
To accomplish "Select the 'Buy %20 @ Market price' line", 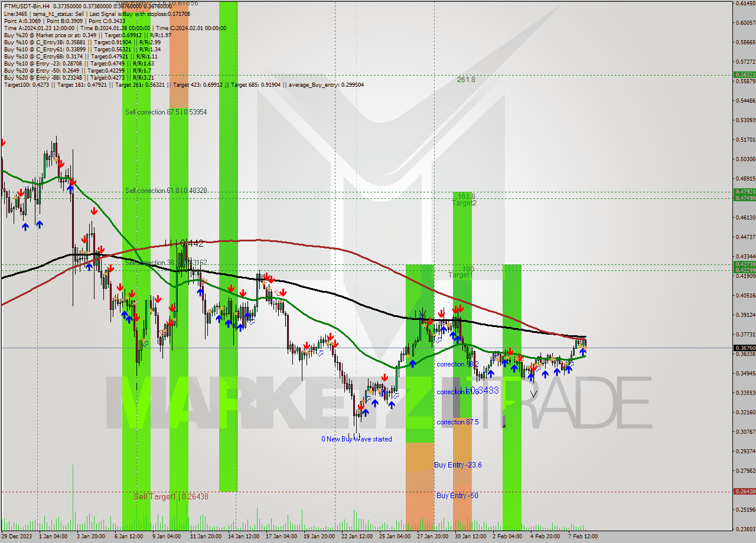I will tap(87, 35).
